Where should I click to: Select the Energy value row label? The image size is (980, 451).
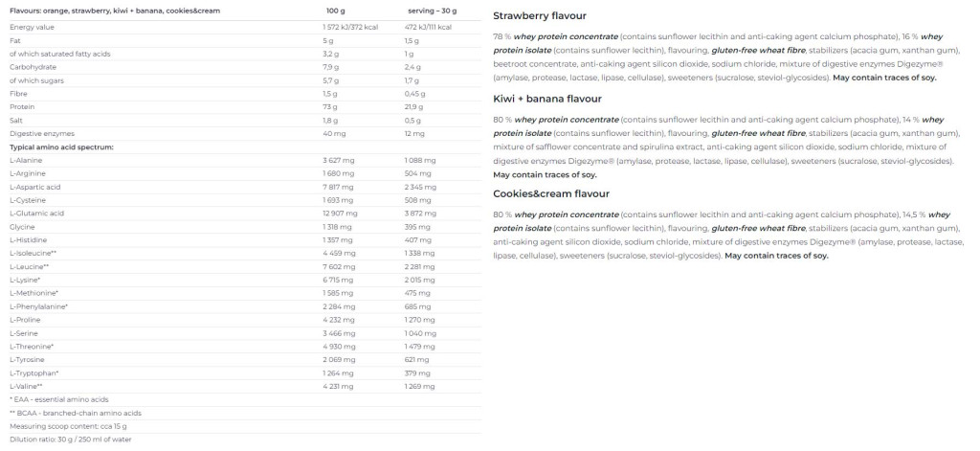point(33,28)
